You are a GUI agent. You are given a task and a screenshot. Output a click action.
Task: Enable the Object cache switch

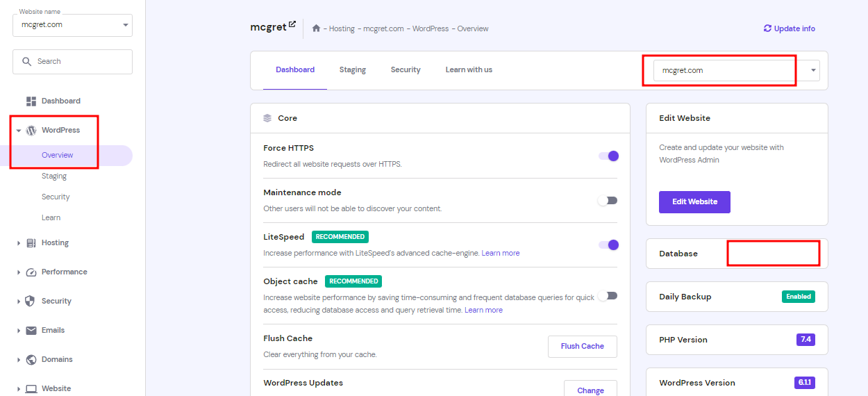tap(608, 295)
